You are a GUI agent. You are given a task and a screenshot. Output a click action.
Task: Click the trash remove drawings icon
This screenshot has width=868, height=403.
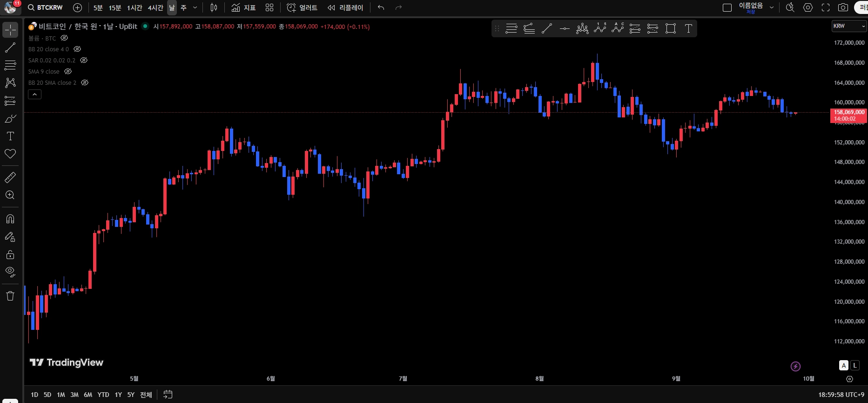pyautogui.click(x=10, y=296)
